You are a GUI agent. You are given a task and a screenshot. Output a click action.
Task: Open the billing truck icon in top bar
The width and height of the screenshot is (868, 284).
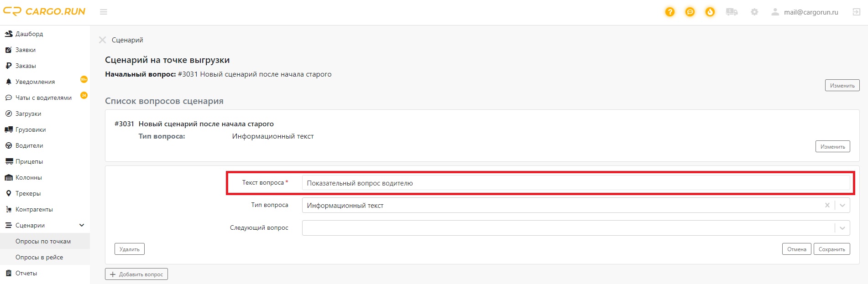tap(732, 12)
